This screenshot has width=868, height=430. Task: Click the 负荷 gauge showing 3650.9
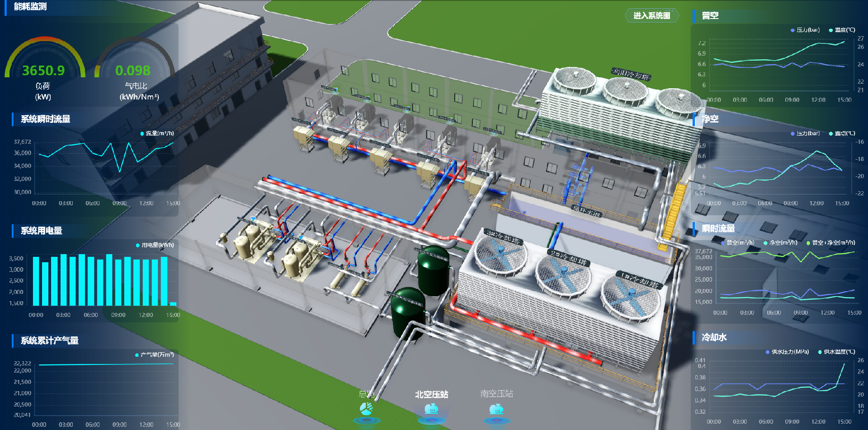(44, 70)
